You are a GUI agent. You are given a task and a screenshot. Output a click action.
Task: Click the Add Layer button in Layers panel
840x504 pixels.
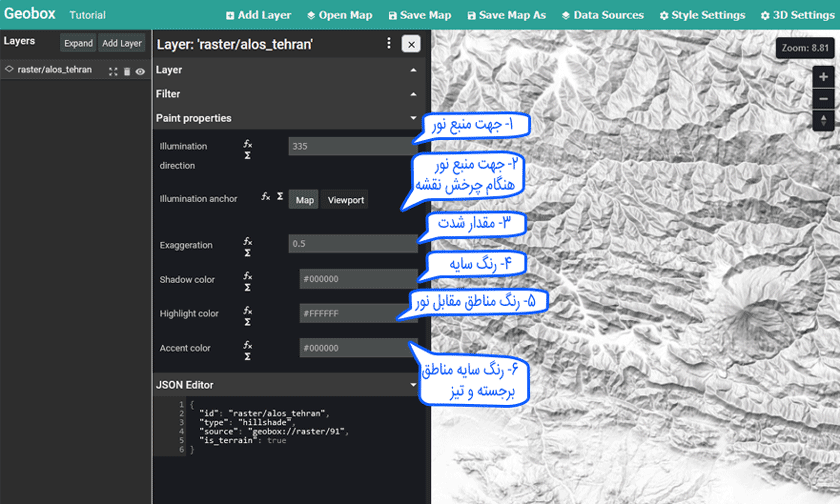(x=122, y=44)
